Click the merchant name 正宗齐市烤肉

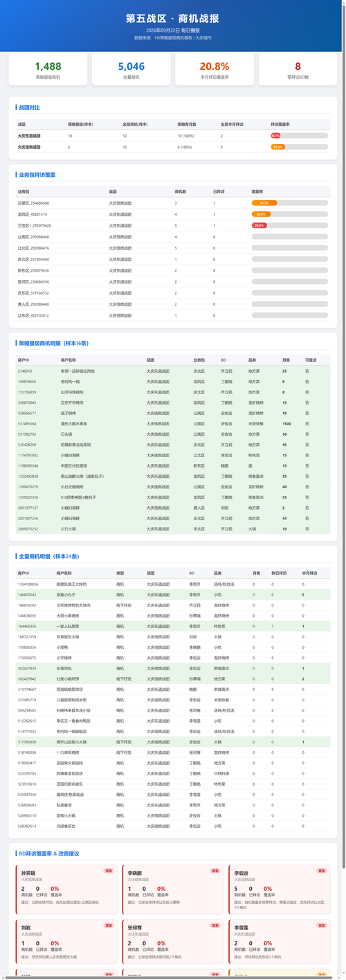pos(72,402)
